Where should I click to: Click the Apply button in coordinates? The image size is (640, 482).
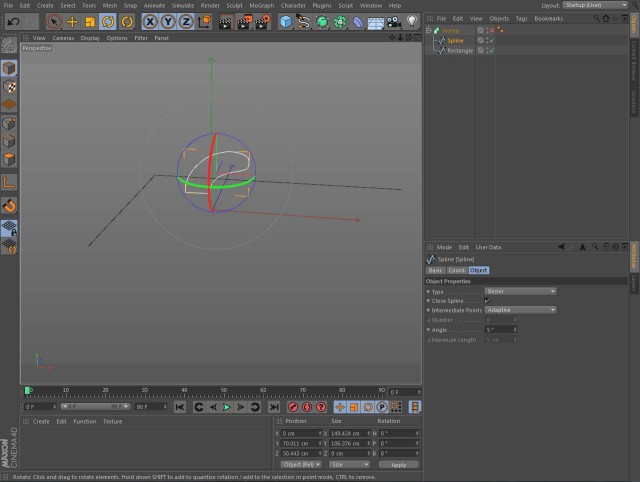[398, 465]
